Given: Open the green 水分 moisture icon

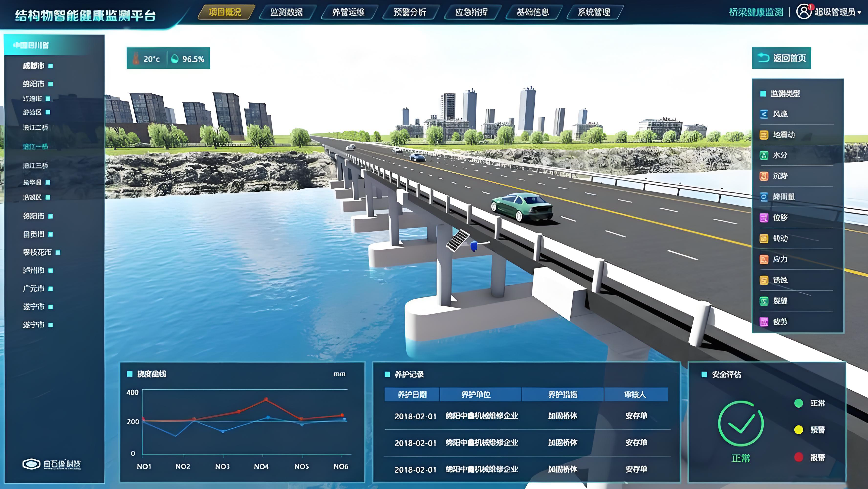Looking at the screenshot, I should [764, 156].
